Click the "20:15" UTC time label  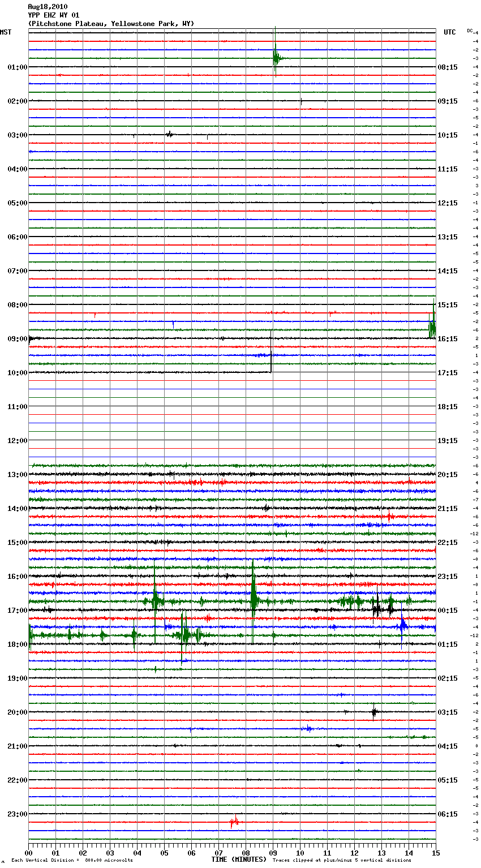tap(448, 475)
